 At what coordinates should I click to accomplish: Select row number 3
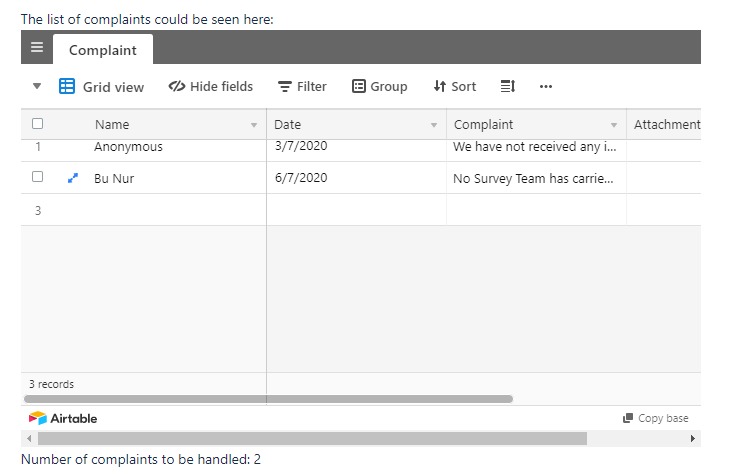[38, 210]
